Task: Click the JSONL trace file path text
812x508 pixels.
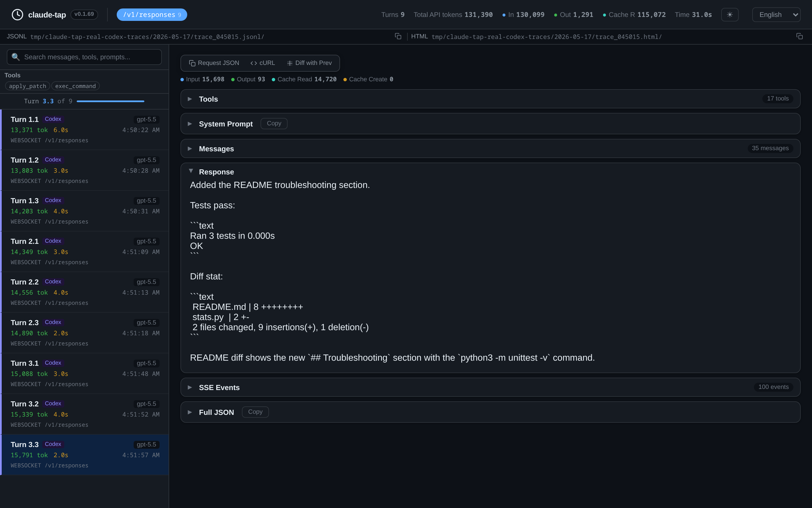Action: point(147,37)
